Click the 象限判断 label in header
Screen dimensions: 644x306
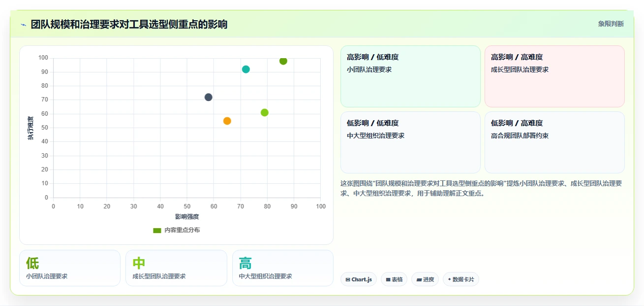[x=611, y=24]
